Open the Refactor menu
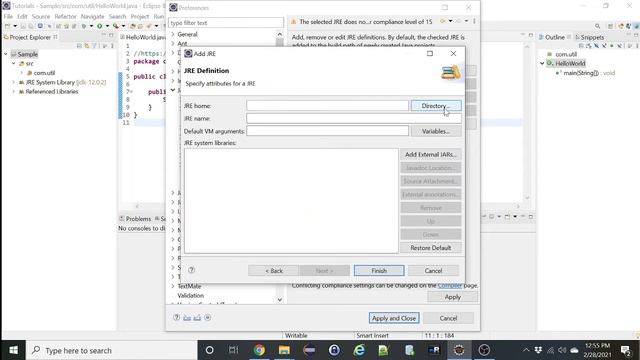This screenshot has height=360, width=640. [65, 16]
